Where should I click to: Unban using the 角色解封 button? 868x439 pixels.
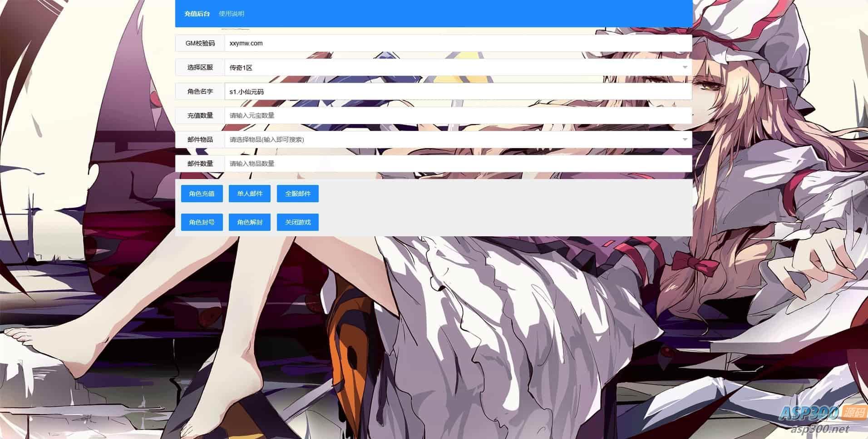(x=250, y=222)
